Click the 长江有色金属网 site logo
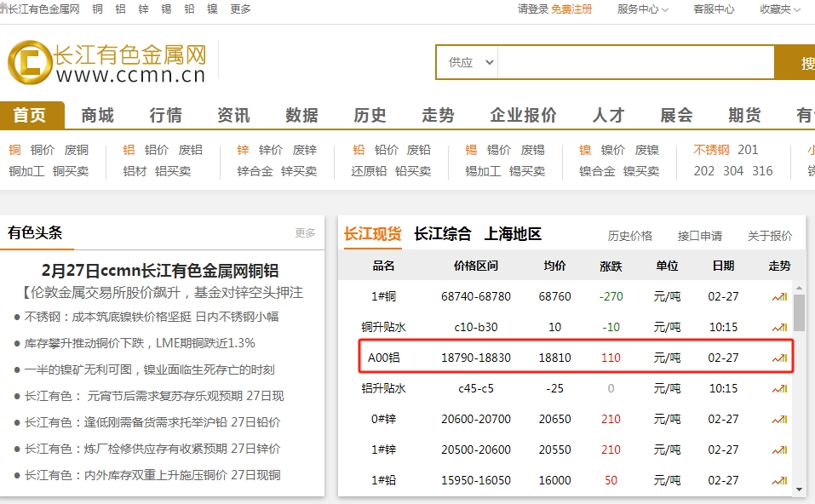This screenshot has height=504, width=815. [107, 64]
